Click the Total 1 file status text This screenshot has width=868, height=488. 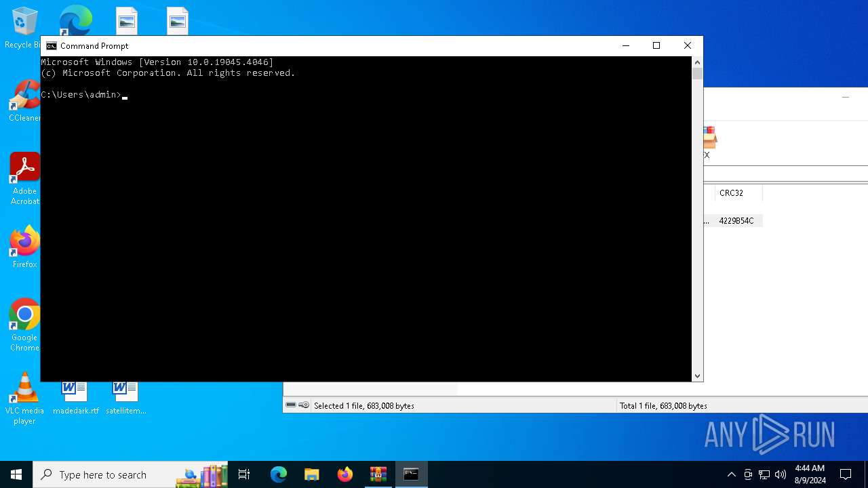[663, 406]
